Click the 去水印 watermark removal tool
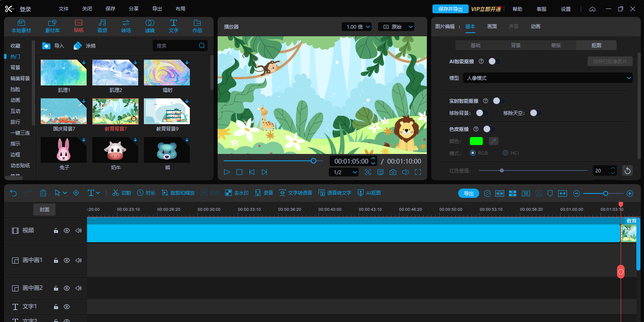 point(237,193)
